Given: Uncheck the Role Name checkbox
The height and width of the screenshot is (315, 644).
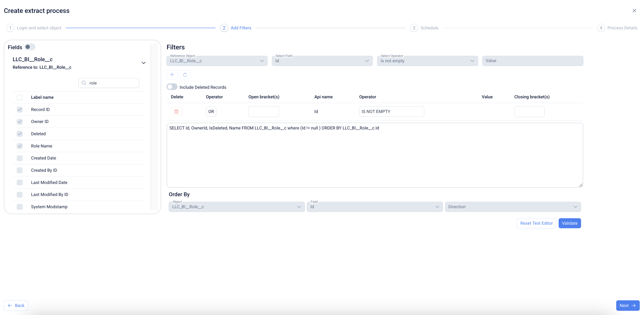Looking at the screenshot, I should click(x=20, y=146).
